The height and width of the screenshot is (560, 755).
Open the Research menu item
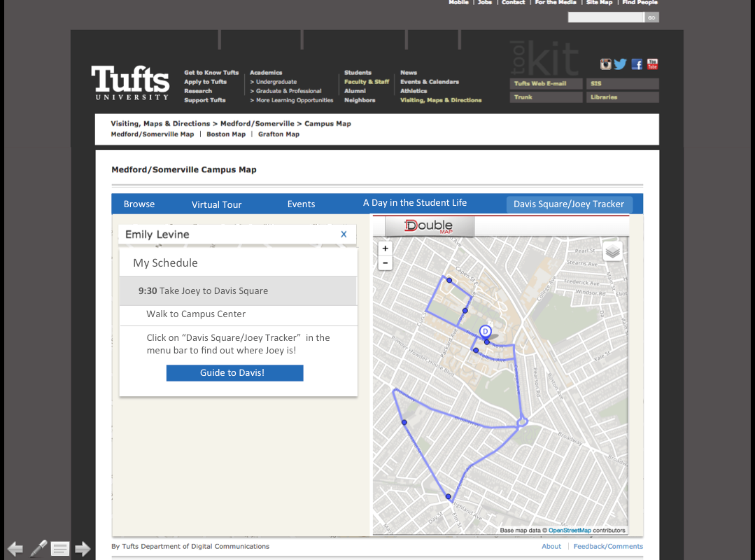click(198, 91)
